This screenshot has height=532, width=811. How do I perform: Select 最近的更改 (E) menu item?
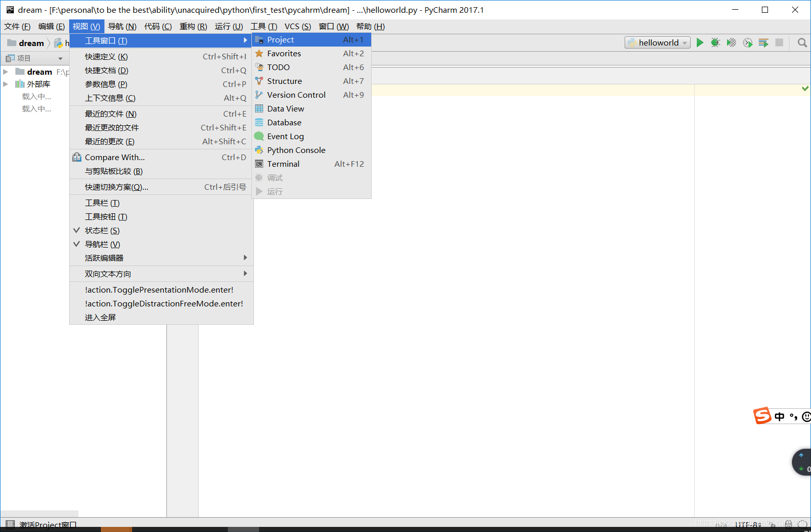tap(161, 142)
